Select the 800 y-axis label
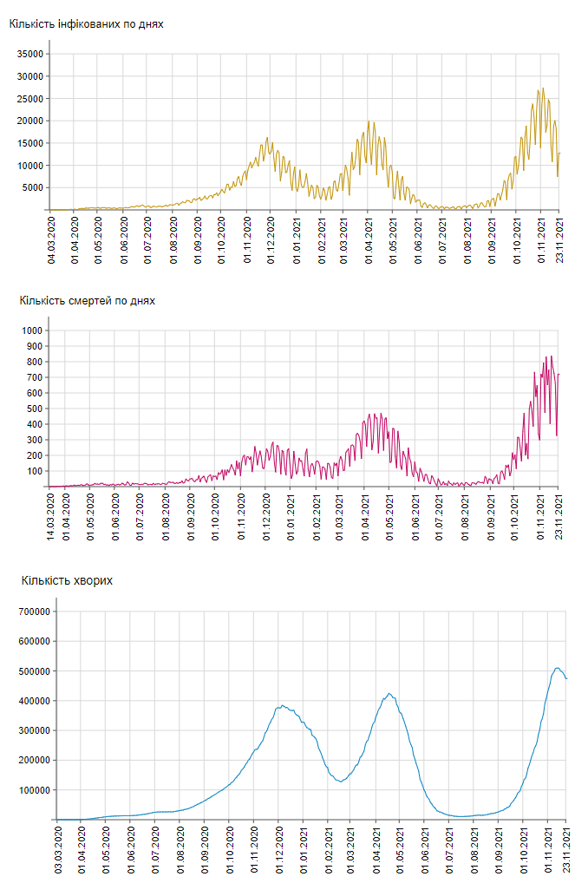This screenshot has width=588, height=883. click(x=35, y=362)
